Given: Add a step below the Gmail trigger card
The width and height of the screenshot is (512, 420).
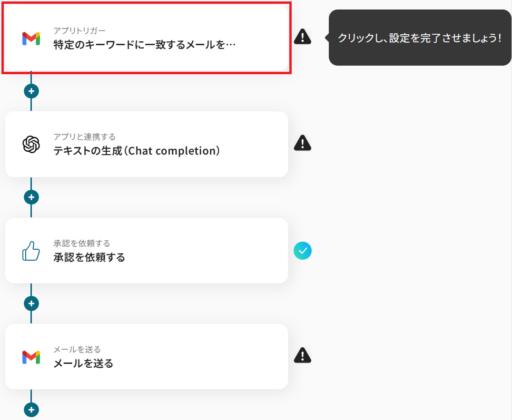Looking at the screenshot, I should (31, 91).
